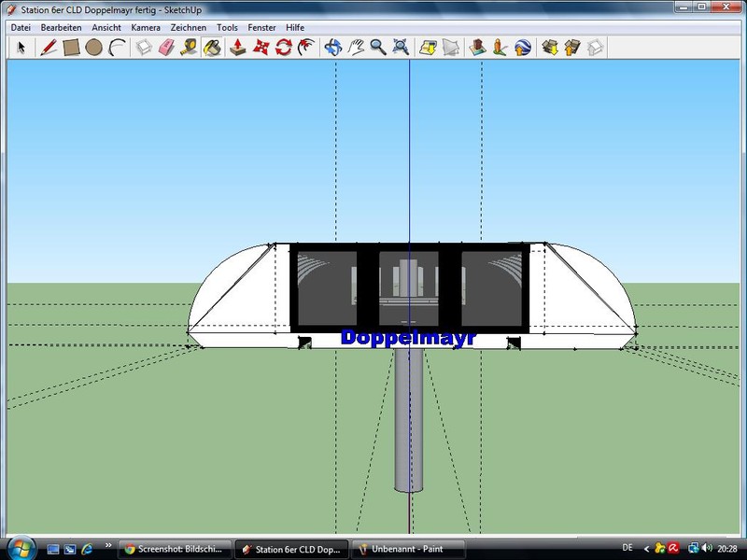This screenshot has height=560, width=747.
Task: Select the Orbit camera tool
Action: (333, 48)
